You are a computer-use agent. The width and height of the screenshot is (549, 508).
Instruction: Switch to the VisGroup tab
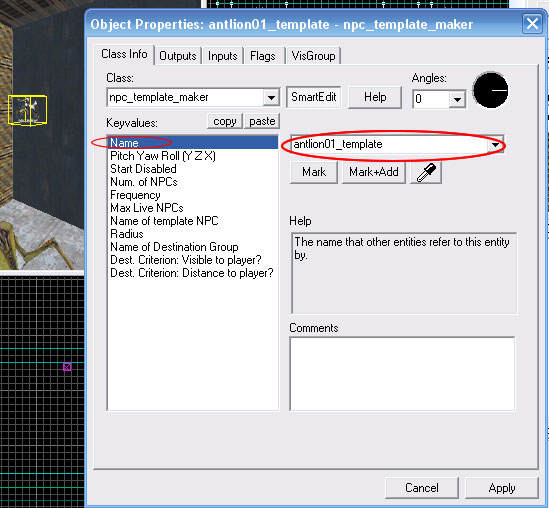[313, 56]
